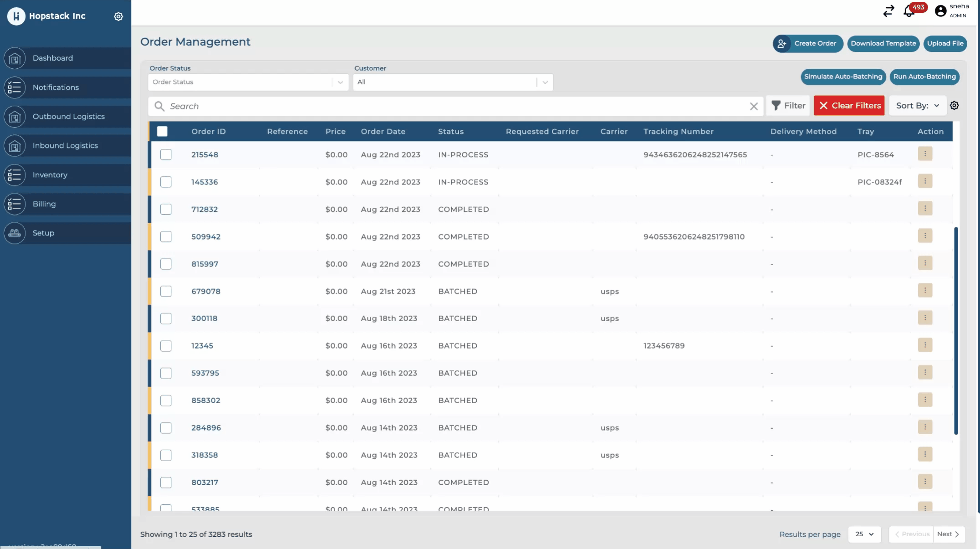Click the Create Order button

808,44
